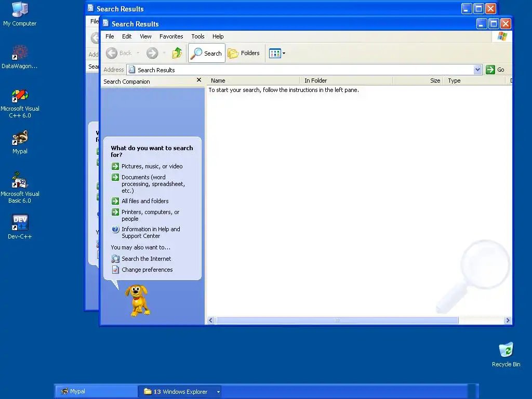Sort results by Name column header
Image resolution: width=532 pixels, height=399 pixels.
(254, 81)
